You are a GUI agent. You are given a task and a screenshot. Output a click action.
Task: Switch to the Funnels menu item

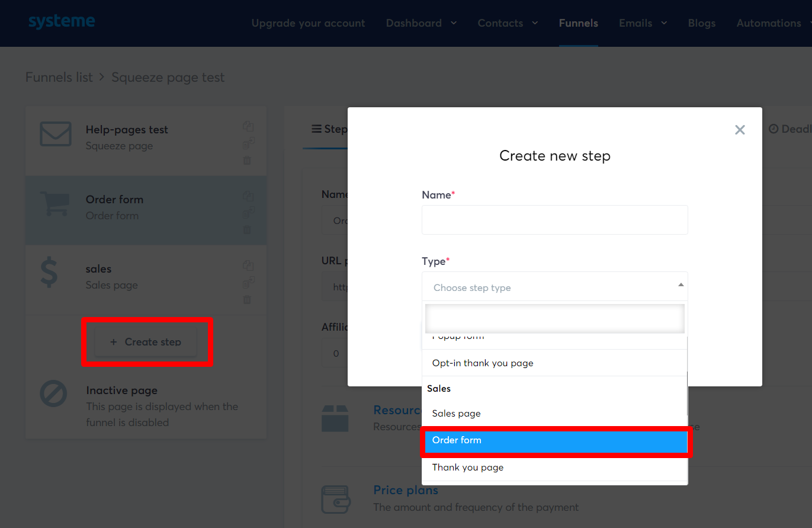(x=578, y=23)
